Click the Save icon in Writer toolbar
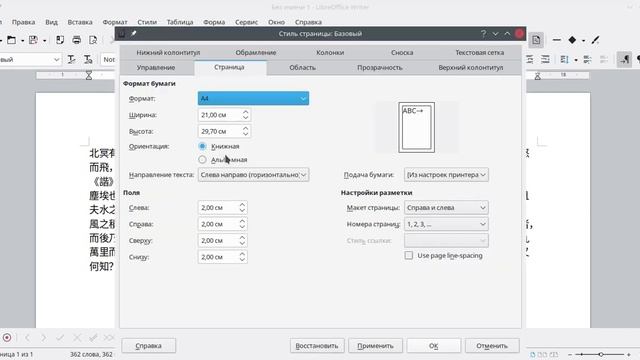The width and height of the screenshot is (640, 360). click(33, 40)
